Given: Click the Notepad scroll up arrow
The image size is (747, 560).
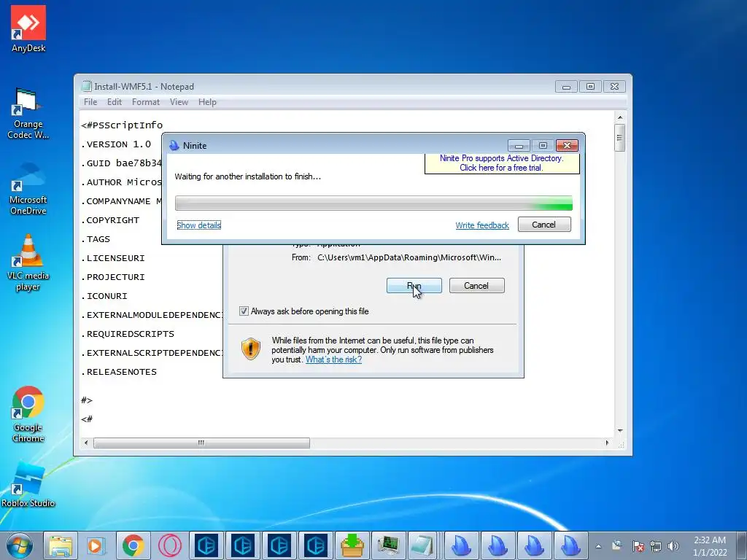Looking at the screenshot, I should [620, 117].
